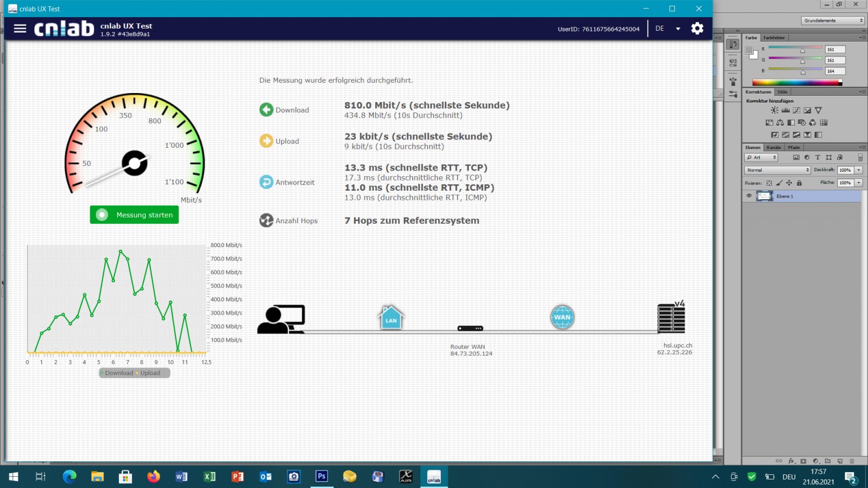Open settings via the gear icon
Viewport: 868px width, 488px height.
pos(697,29)
